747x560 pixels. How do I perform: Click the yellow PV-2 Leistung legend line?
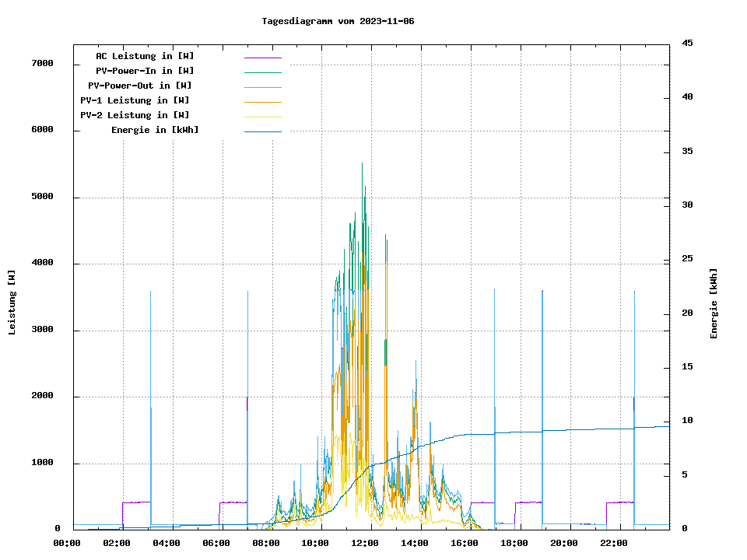coord(262,116)
